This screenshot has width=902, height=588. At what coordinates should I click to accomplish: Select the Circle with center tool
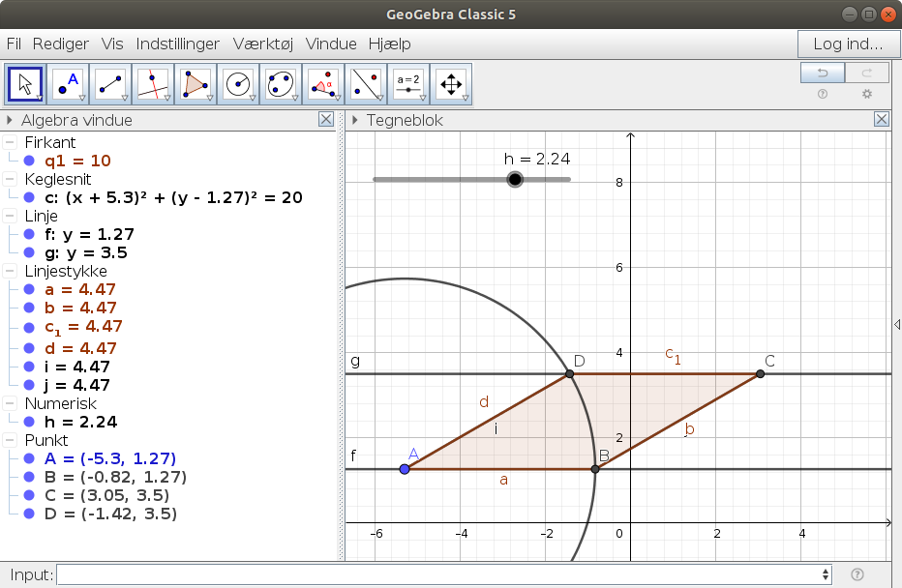pos(238,84)
